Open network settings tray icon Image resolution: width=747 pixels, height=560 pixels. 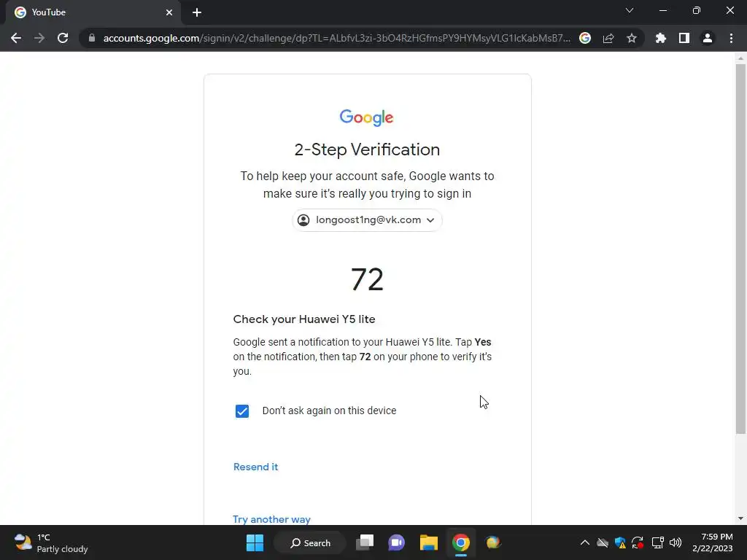(658, 542)
